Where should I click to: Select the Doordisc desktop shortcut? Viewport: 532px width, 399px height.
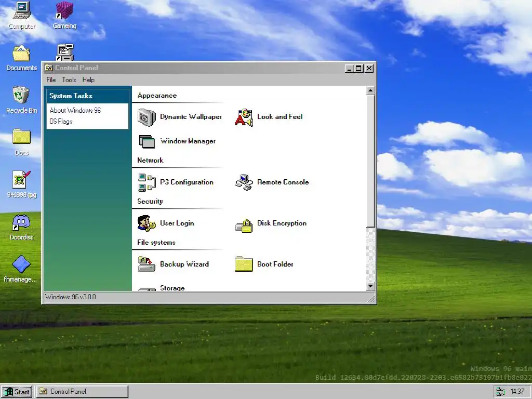21,223
